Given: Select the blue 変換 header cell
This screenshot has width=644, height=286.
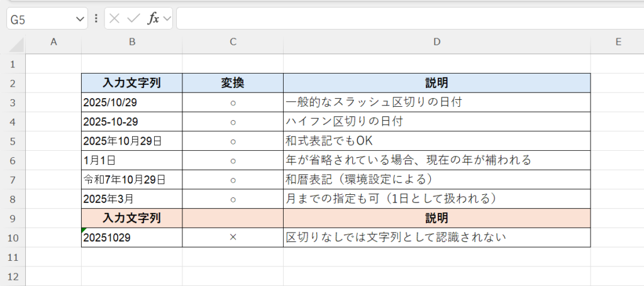Looking at the screenshot, I should click(x=233, y=82).
